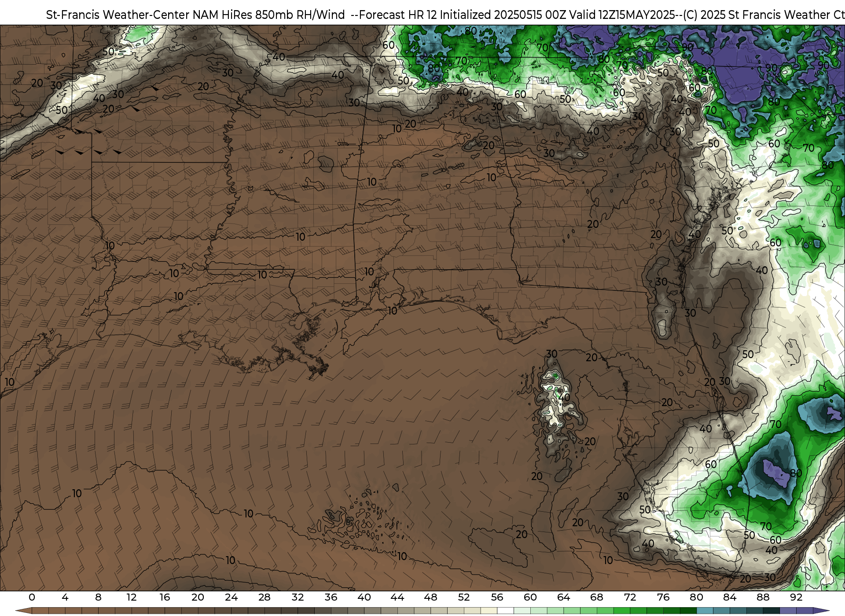Click the 'NAM HiRes 850mb RH/Wind' title text
This screenshot has width=845, height=616.
coord(269,15)
